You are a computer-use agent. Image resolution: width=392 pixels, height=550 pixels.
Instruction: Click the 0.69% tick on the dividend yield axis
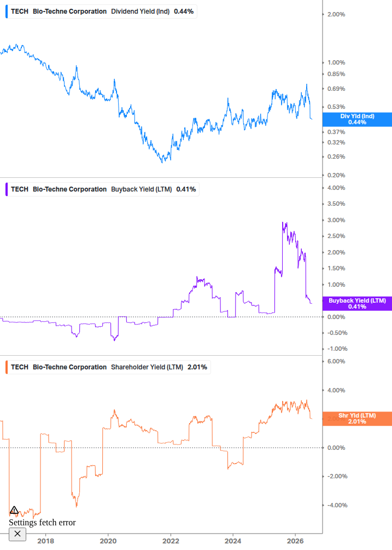pyautogui.click(x=336, y=89)
